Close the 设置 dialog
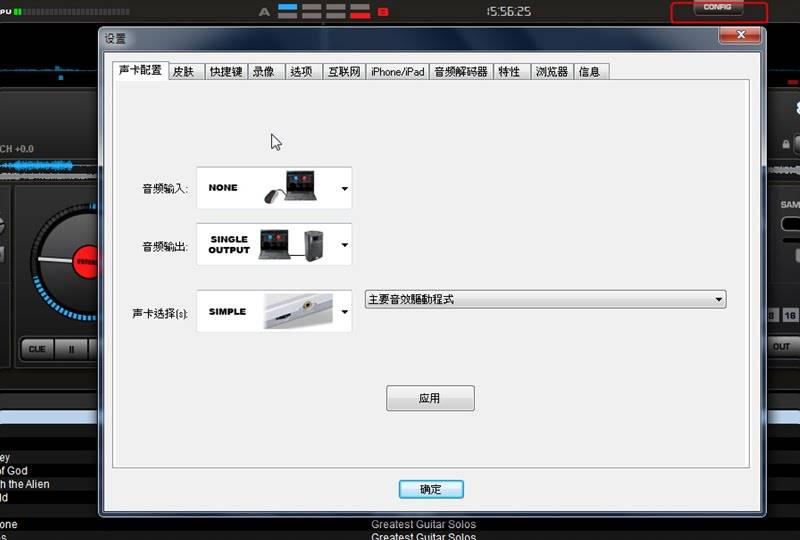Image resolution: width=800 pixels, height=540 pixels. click(740, 35)
